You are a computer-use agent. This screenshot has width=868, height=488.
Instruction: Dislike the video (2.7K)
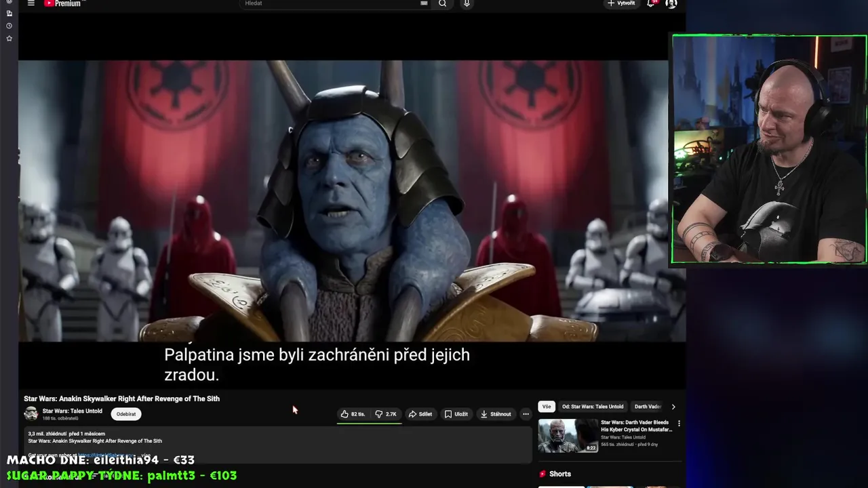tap(386, 414)
